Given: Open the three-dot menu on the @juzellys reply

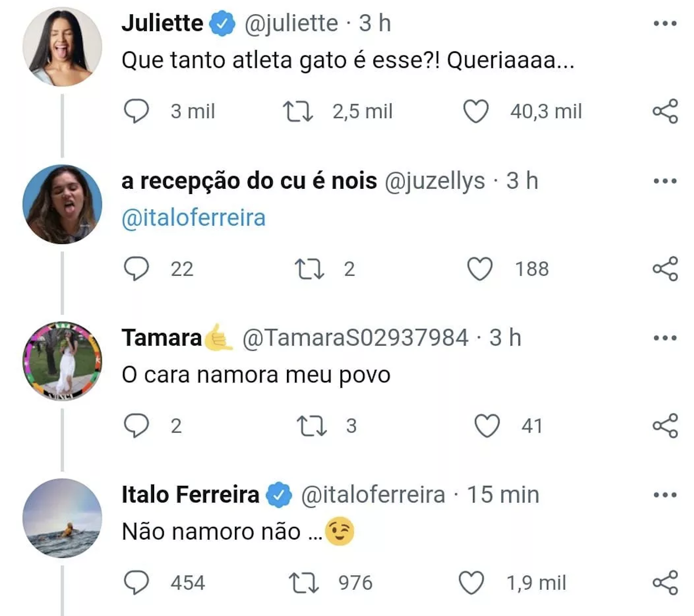Looking at the screenshot, I should (665, 181).
